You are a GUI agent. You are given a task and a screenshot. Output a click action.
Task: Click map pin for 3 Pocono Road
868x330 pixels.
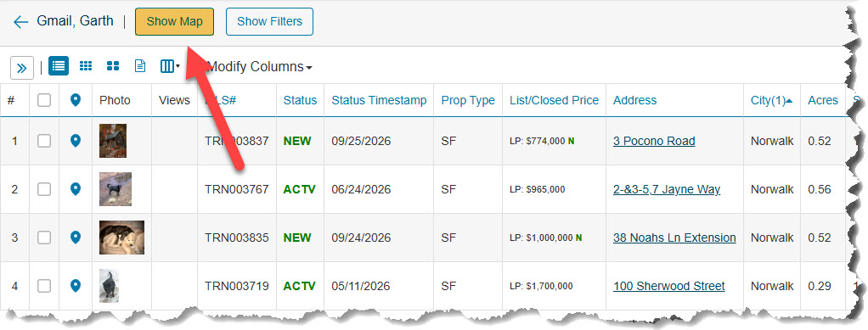[76, 141]
